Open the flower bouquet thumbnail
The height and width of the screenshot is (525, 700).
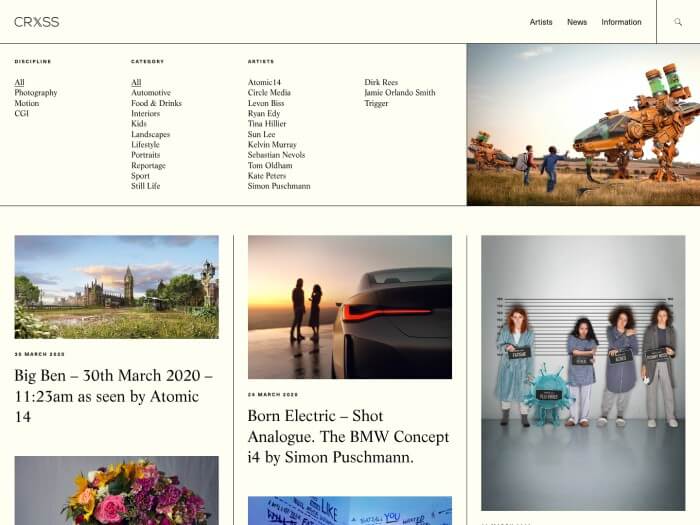117,491
